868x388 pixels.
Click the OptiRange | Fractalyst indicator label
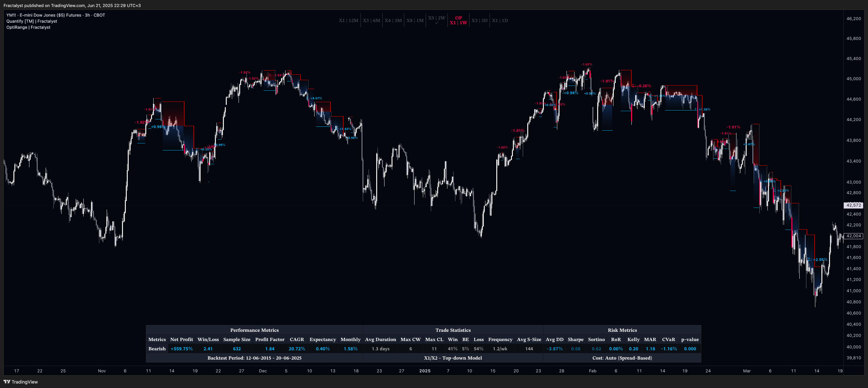tap(28, 27)
